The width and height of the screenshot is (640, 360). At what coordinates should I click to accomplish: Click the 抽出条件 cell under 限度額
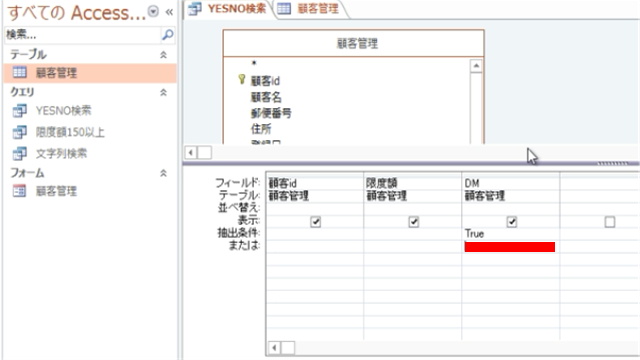(413, 234)
